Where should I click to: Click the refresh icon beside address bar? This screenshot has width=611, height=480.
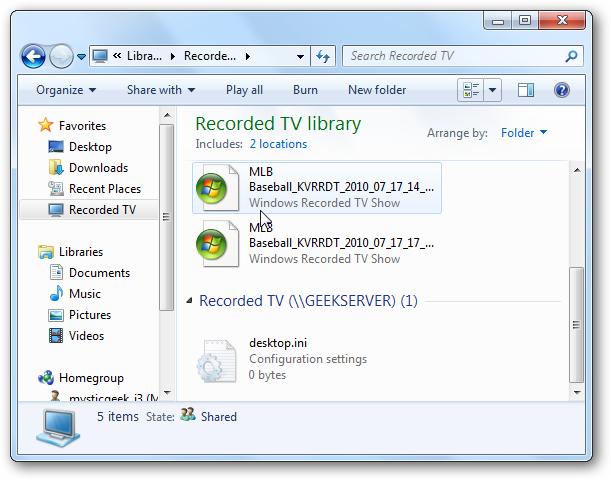click(x=323, y=56)
